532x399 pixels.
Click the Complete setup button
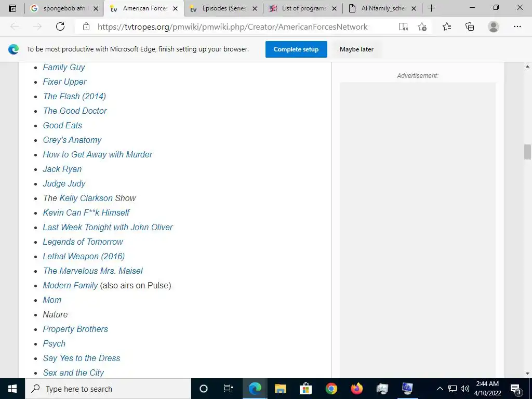(296, 49)
